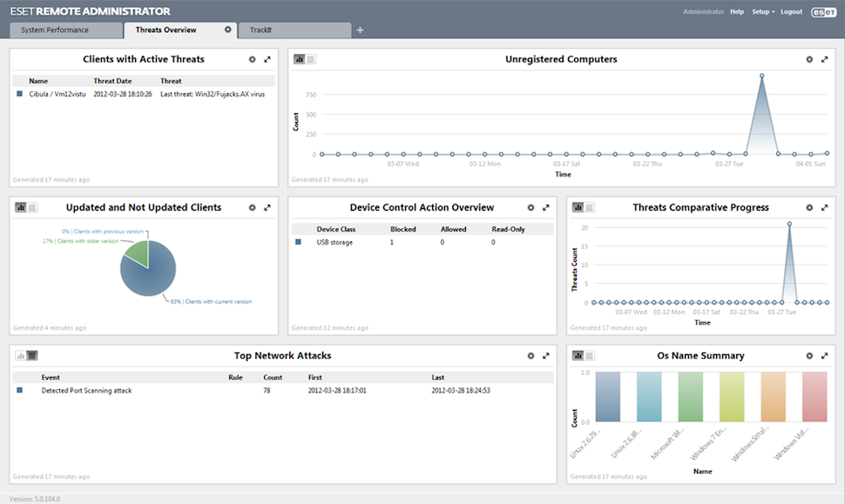Open settings gear of Threats Comparative Progress
The width and height of the screenshot is (845, 504).
[x=809, y=207]
